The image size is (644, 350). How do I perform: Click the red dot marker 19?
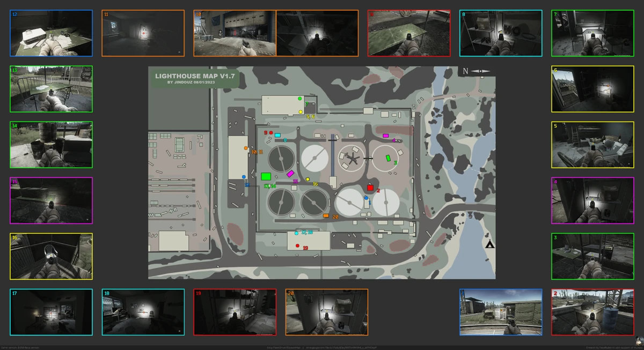tap(298, 245)
